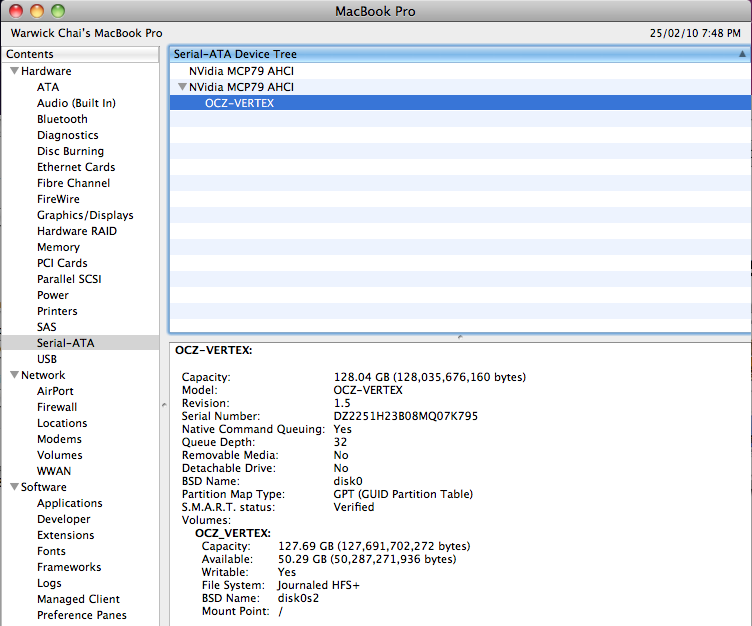Select ATA in the Hardware list
Screen dimensions: 752x626
click(48, 87)
